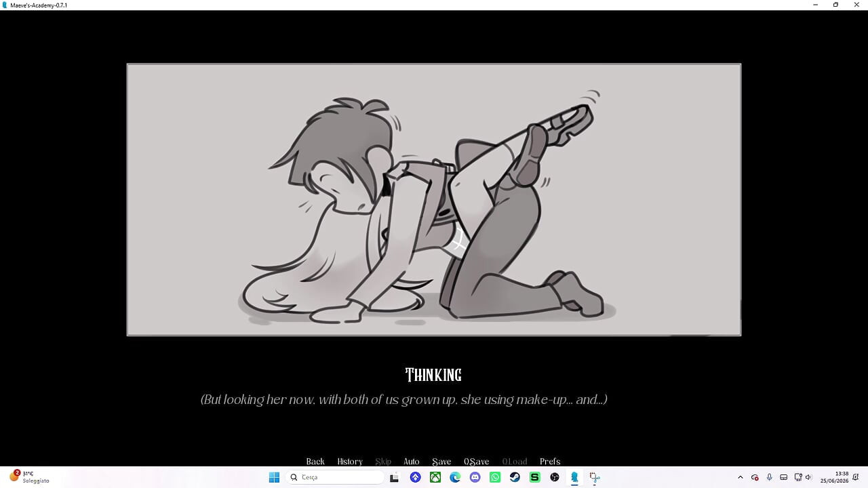
Task: Toggle the Skip text option
Action: click(383, 462)
